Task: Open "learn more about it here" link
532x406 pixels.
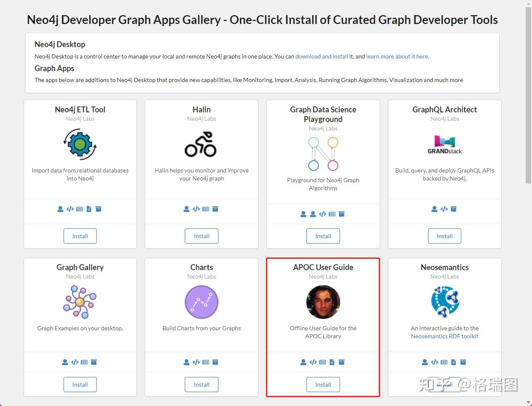Action: click(x=397, y=56)
